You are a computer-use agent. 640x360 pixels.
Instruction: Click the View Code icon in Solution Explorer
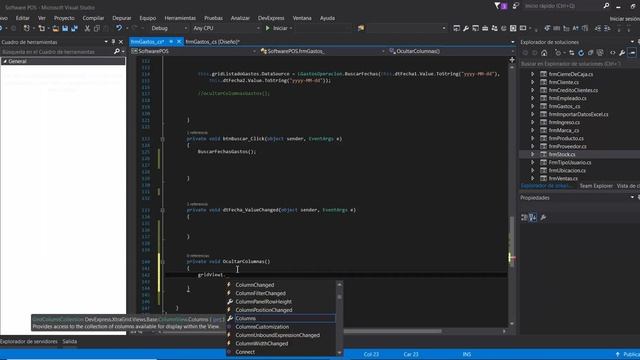pos(613,53)
